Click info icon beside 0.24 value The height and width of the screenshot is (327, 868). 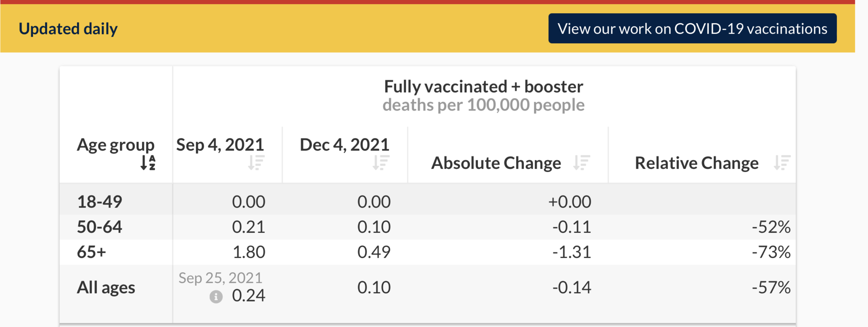[216, 297]
